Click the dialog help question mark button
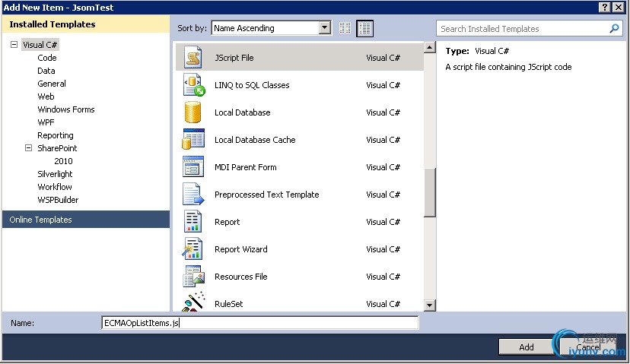 click(x=604, y=8)
